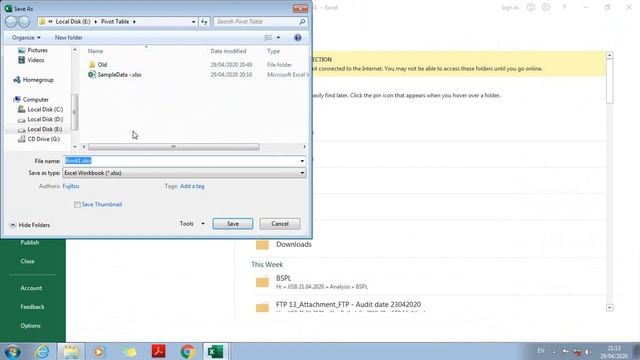The height and width of the screenshot is (360, 640).
Task: Select Local Disk (C:) in the navigation pane
Action: (x=45, y=109)
